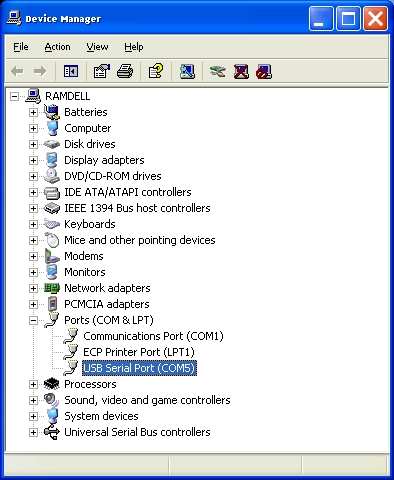Click the Network adapters icon
The image size is (394, 480).
click(52, 288)
